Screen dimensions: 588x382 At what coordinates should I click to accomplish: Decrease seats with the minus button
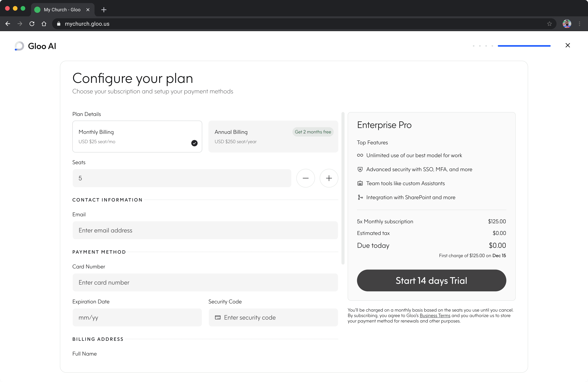(305, 178)
